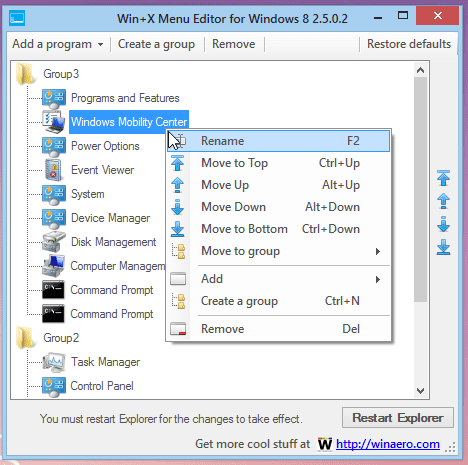Open the http://winaero.com link
The image size is (468, 465).
tap(388, 444)
